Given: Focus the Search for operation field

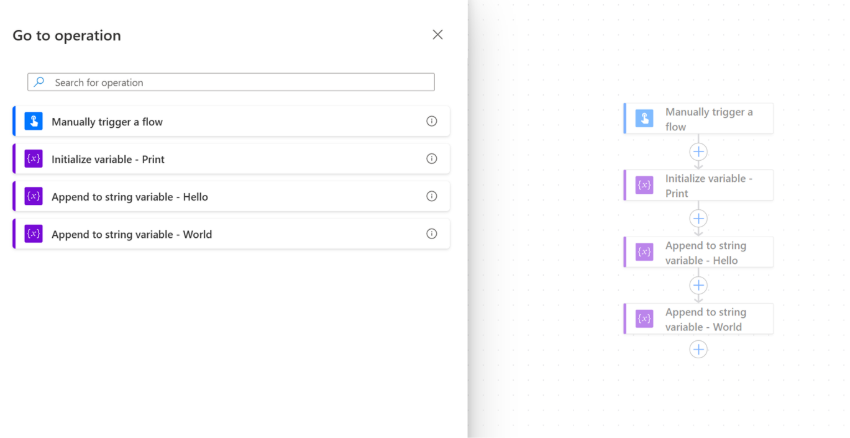Looking at the screenshot, I should [x=231, y=82].
